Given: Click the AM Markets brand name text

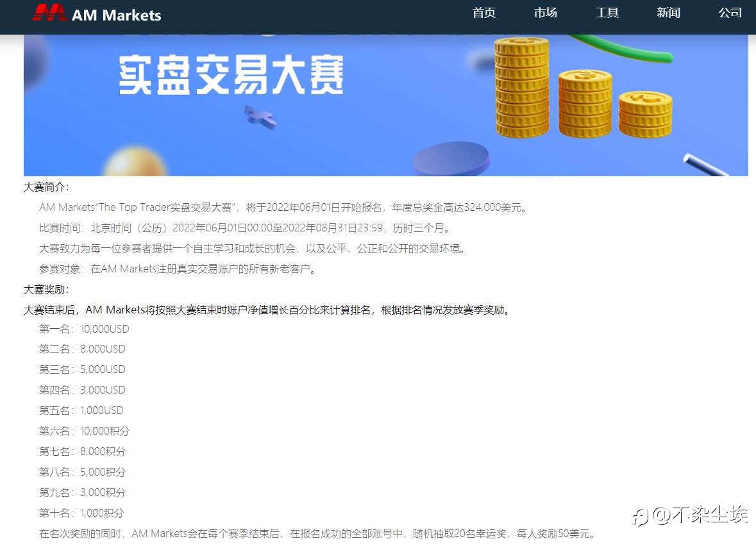Looking at the screenshot, I should (x=116, y=15).
